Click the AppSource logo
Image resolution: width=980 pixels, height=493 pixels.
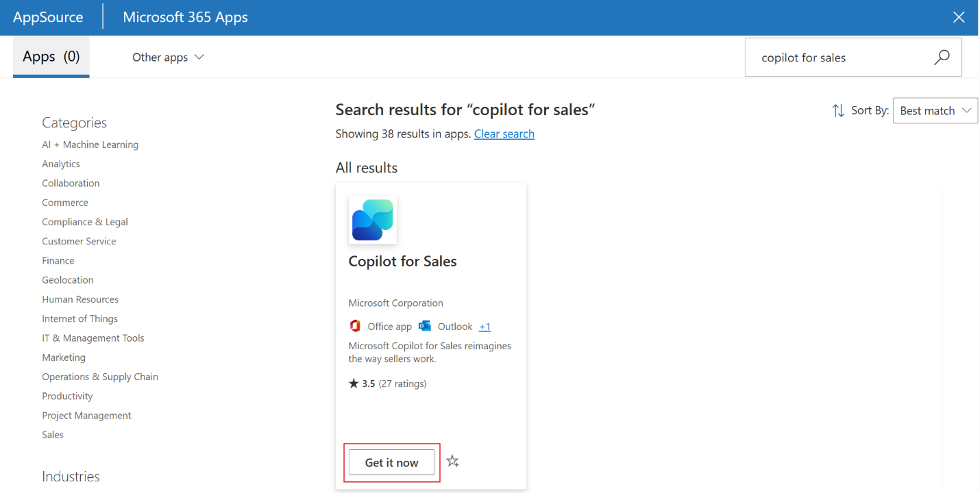click(48, 17)
